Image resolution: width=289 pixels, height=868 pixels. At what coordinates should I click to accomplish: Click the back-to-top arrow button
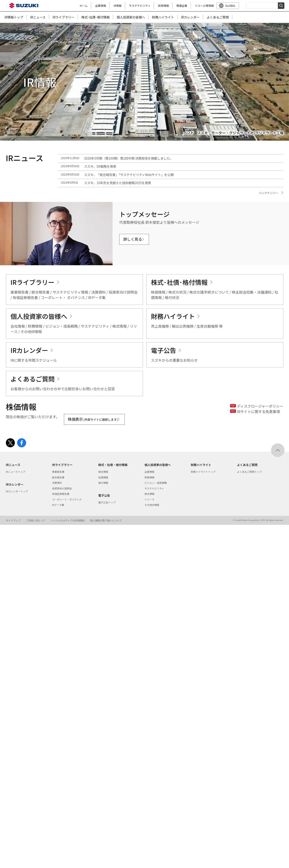[x=278, y=450]
